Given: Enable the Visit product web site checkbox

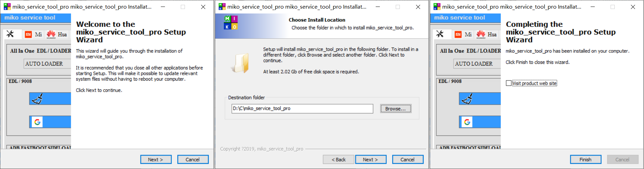Looking at the screenshot, I should pos(509,83).
